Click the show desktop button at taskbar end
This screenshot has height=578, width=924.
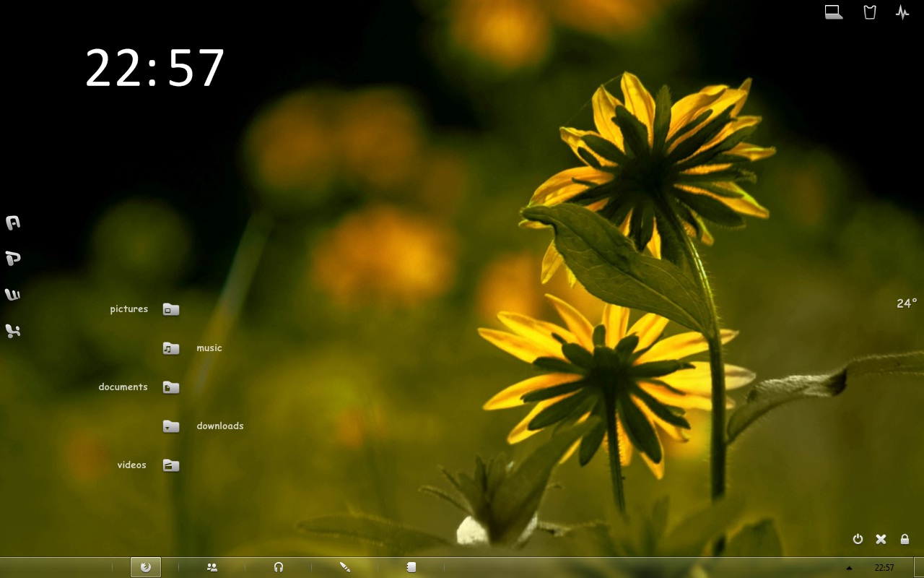(918, 567)
